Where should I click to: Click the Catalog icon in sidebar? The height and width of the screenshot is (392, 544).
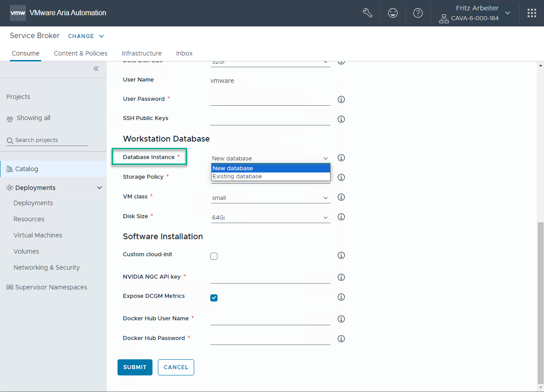tap(10, 169)
